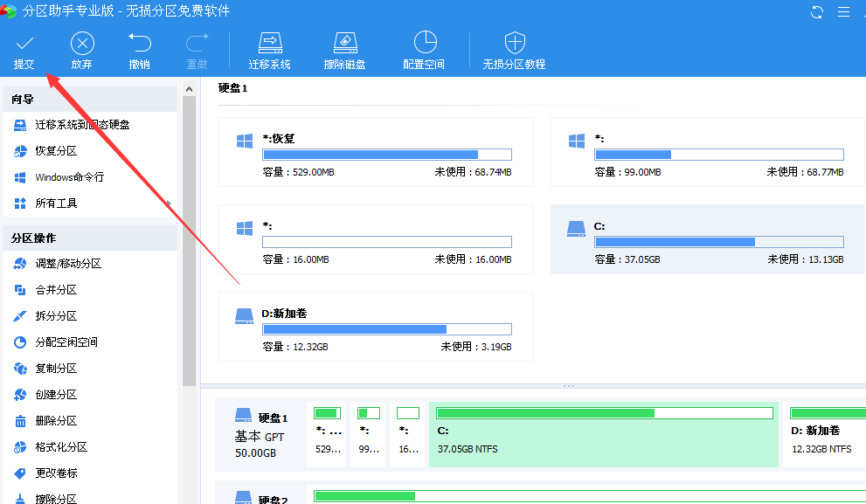
Task: Click the 重做 redo arrow
Action: click(197, 43)
